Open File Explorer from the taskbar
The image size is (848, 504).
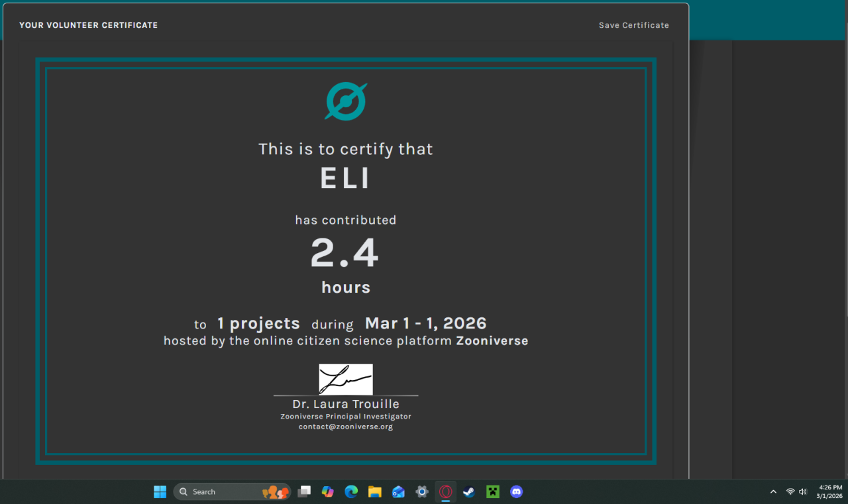375,491
